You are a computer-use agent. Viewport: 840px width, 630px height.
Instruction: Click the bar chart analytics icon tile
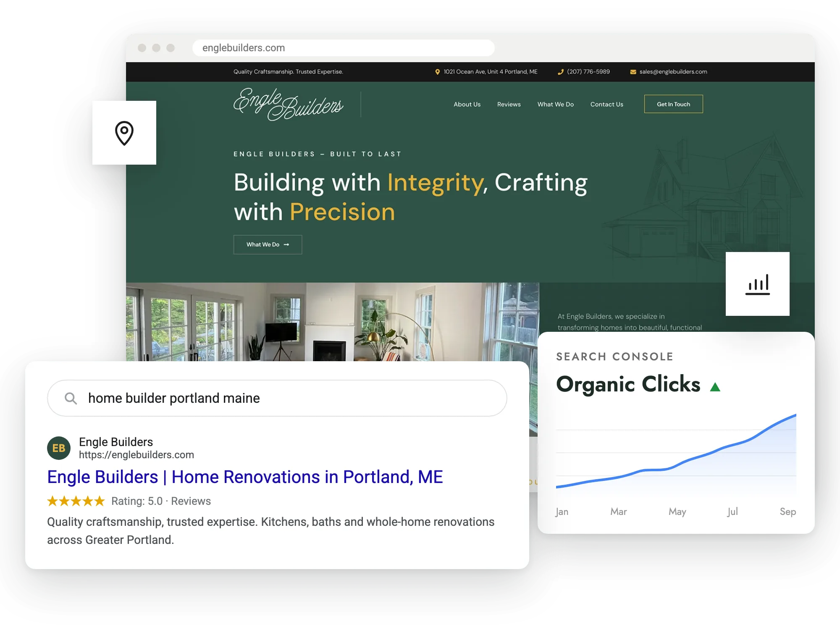click(758, 284)
